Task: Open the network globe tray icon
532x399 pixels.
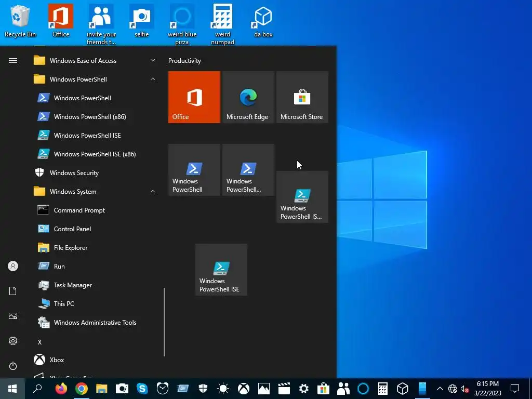Action: [453, 389]
